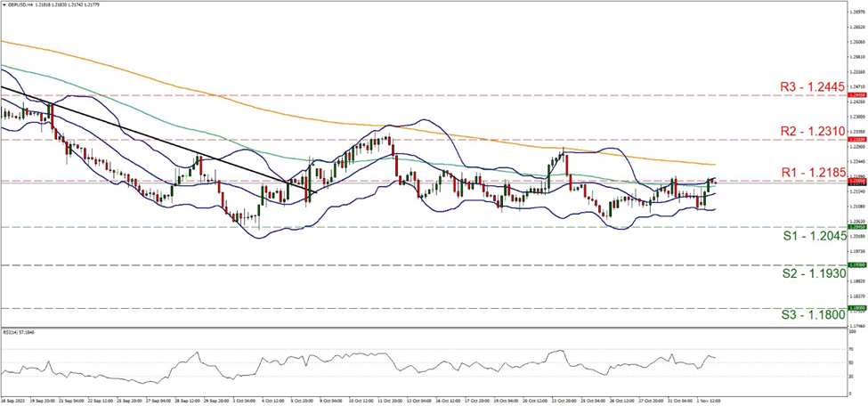This screenshot has width=868, height=406.
Task: Open the GBPUSD,H4 chart dropdown arrow
Action: point(4,5)
